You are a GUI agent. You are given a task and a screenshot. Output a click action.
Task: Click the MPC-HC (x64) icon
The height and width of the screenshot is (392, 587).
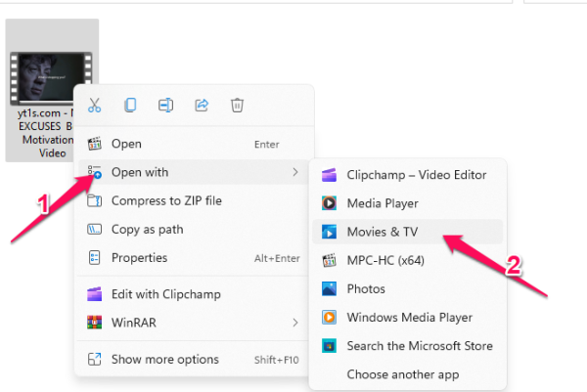tap(330, 261)
